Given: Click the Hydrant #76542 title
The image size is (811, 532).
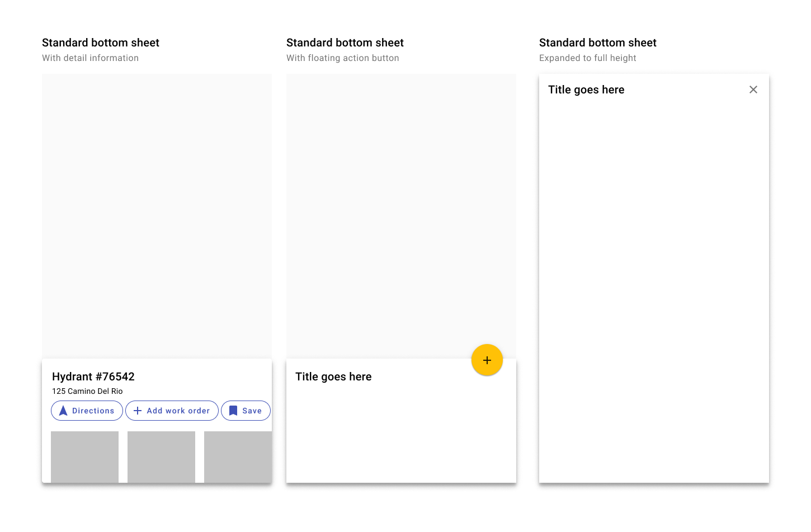Looking at the screenshot, I should point(93,376).
